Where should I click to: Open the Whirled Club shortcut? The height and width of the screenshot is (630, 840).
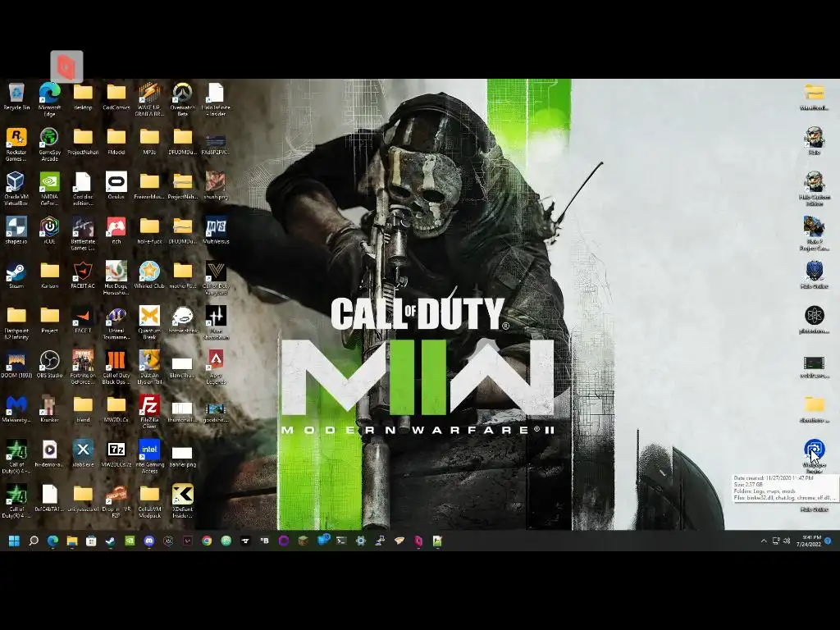[x=149, y=275]
